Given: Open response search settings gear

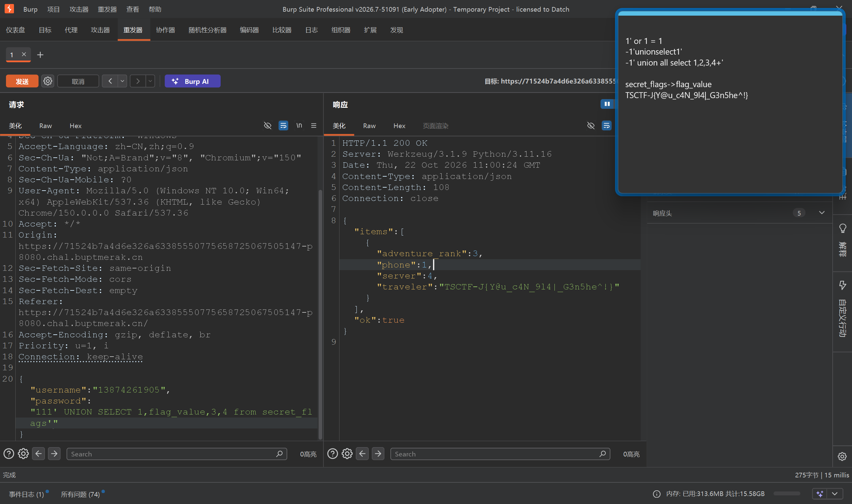Looking at the screenshot, I should click(x=347, y=454).
